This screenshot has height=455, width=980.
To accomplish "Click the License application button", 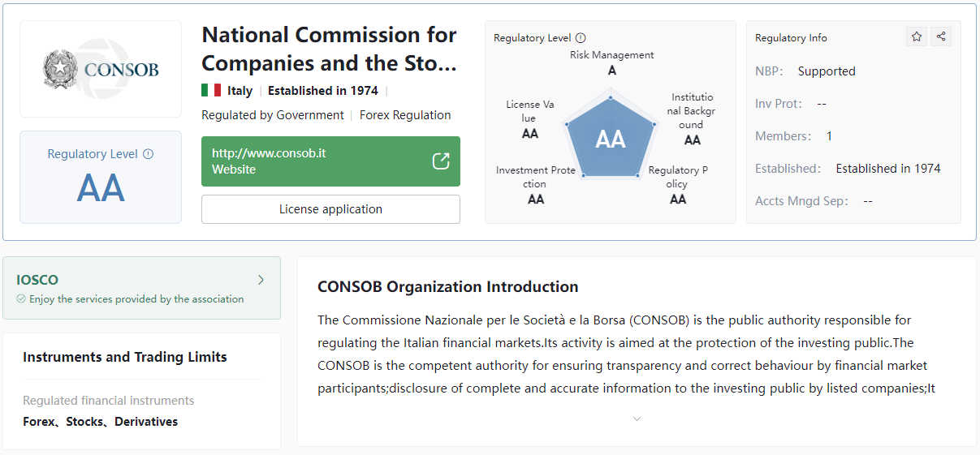I will (x=330, y=209).
